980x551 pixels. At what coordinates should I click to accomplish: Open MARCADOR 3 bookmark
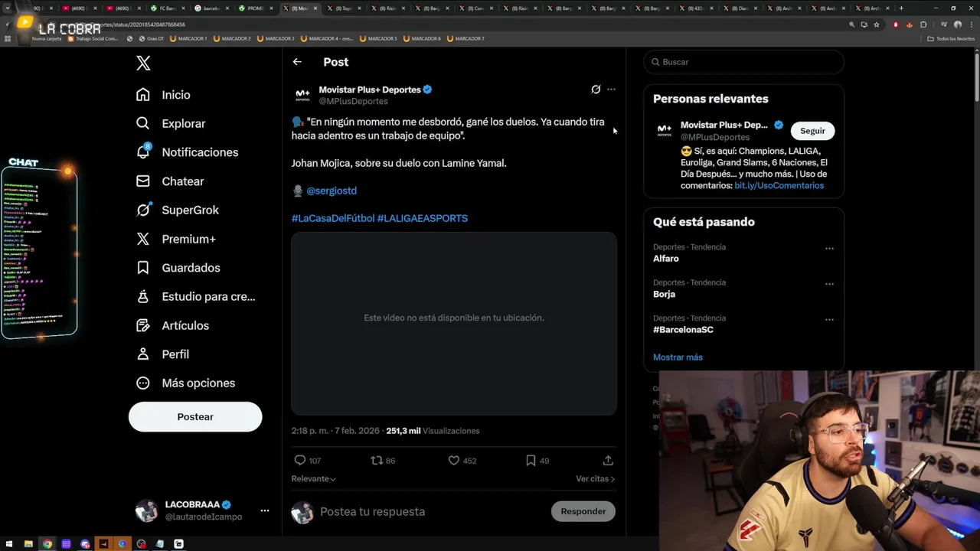[x=276, y=38]
